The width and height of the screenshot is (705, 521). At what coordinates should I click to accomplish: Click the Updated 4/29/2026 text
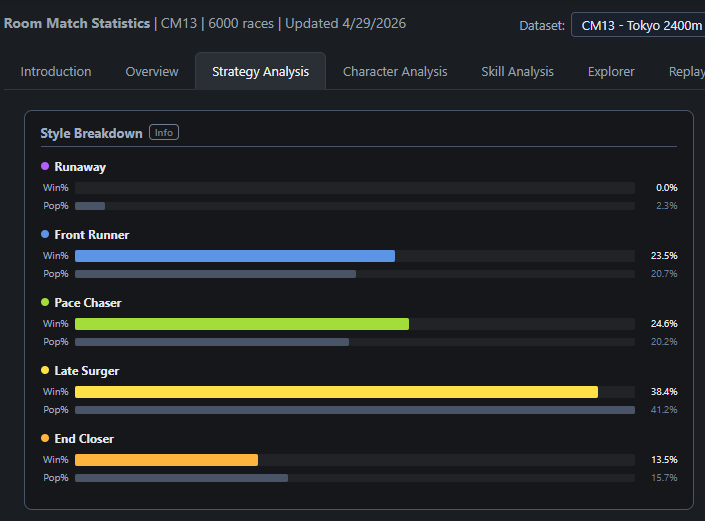[x=345, y=23]
